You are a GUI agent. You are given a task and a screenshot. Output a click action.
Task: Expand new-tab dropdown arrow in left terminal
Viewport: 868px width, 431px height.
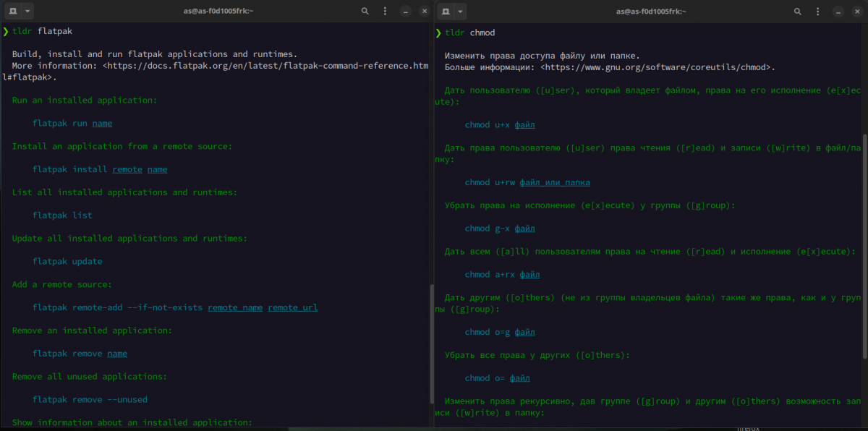27,11
